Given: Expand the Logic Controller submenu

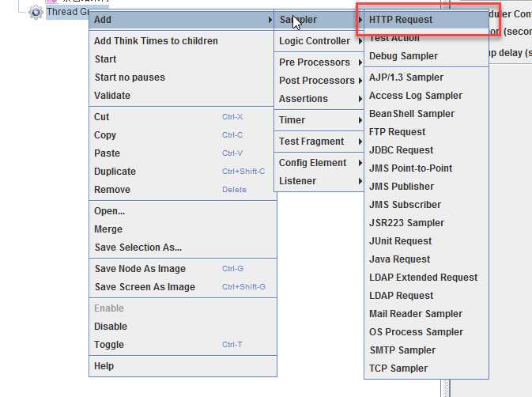Looking at the screenshot, I should click(x=315, y=41).
